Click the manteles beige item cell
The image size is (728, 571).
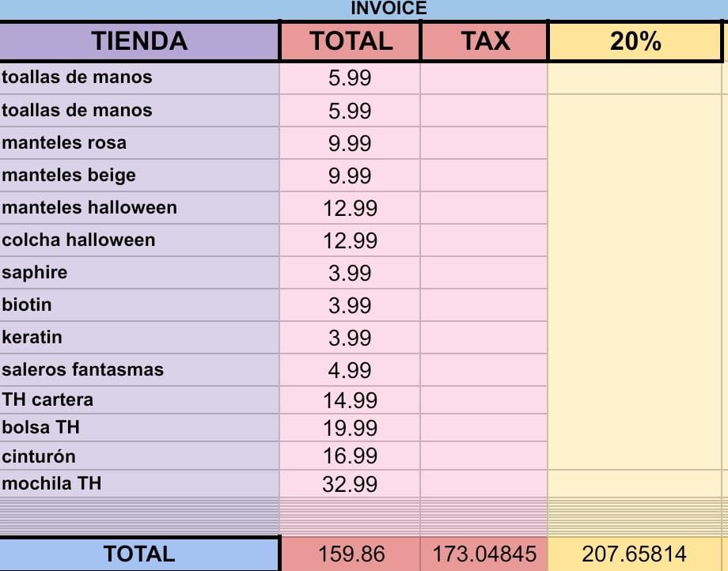tap(139, 176)
